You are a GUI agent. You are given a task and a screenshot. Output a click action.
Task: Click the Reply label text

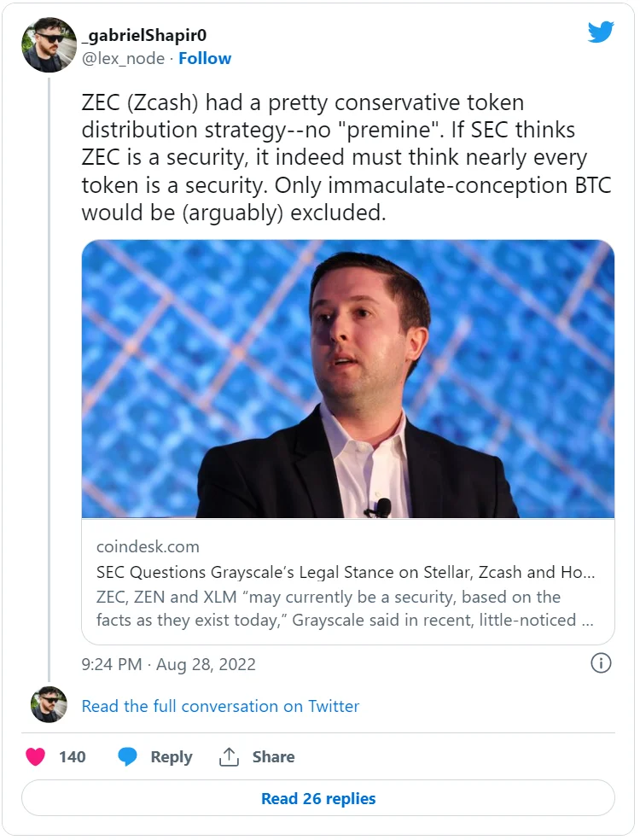coord(171,756)
